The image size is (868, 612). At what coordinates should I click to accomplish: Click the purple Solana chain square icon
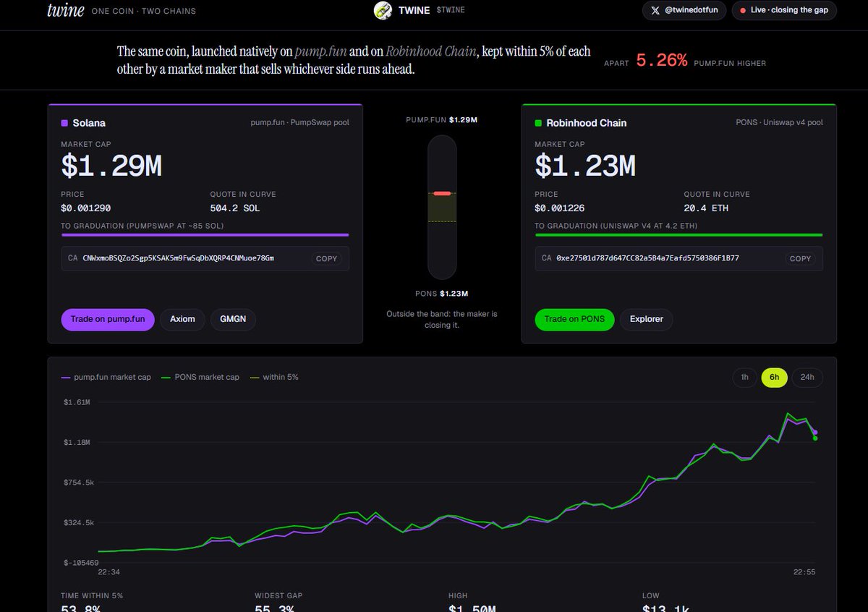tap(64, 123)
